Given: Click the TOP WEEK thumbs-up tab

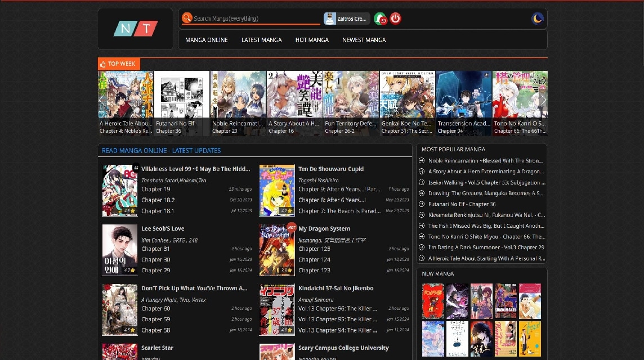Looking at the screenshot, I should coord(119,64).
